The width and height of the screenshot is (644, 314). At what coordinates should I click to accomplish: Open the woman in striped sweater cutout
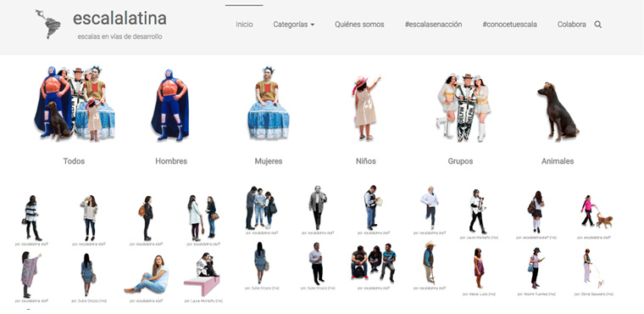click(31, 218)
